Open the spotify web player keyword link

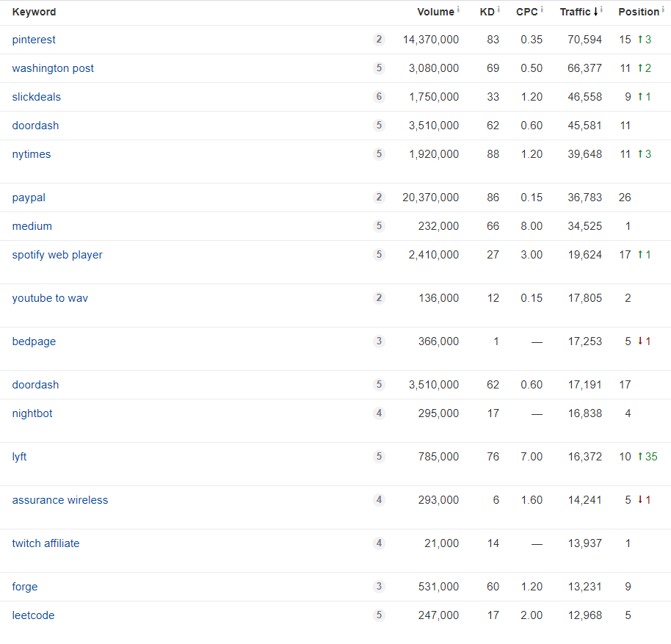(x=57, y=255)
